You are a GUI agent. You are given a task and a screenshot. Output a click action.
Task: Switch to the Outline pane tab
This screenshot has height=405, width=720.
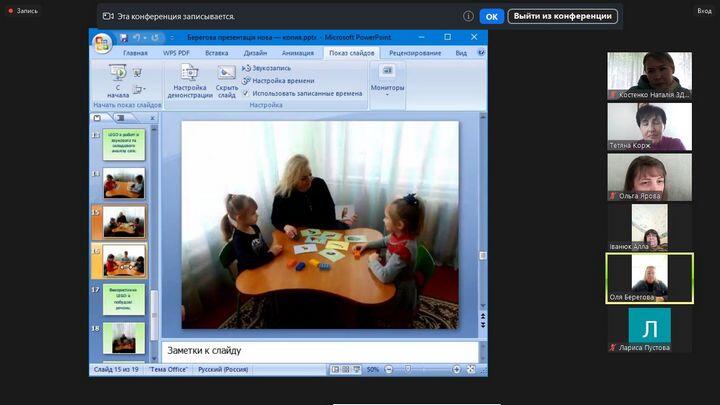[x=121, y=118]
